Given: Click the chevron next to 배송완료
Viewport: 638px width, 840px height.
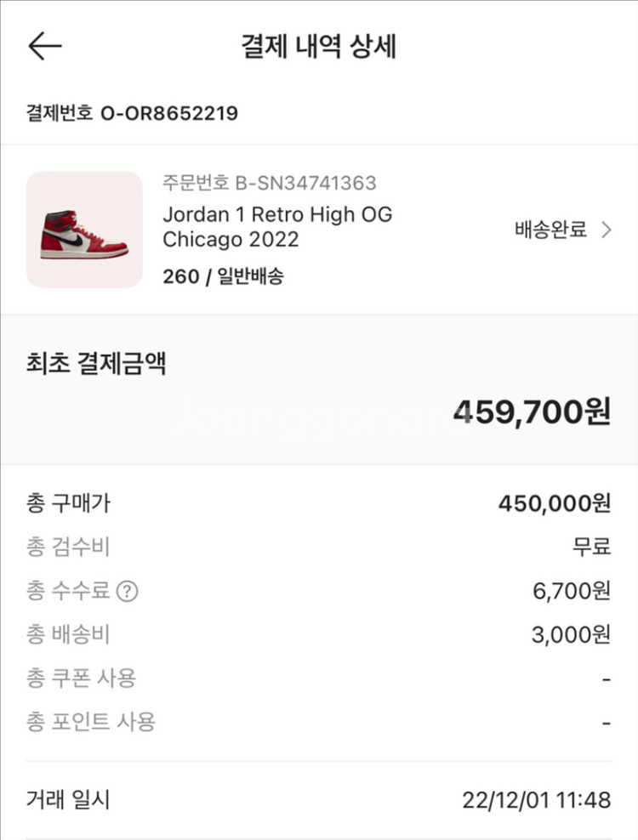Looking at the screenshot, I should tap(606, 230).
